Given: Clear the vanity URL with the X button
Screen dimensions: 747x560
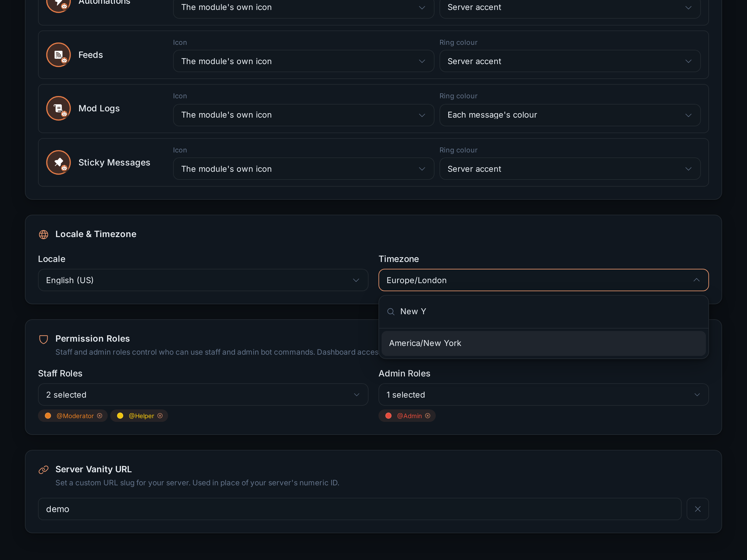Looking at the screenshot, I should pos(698,509).
